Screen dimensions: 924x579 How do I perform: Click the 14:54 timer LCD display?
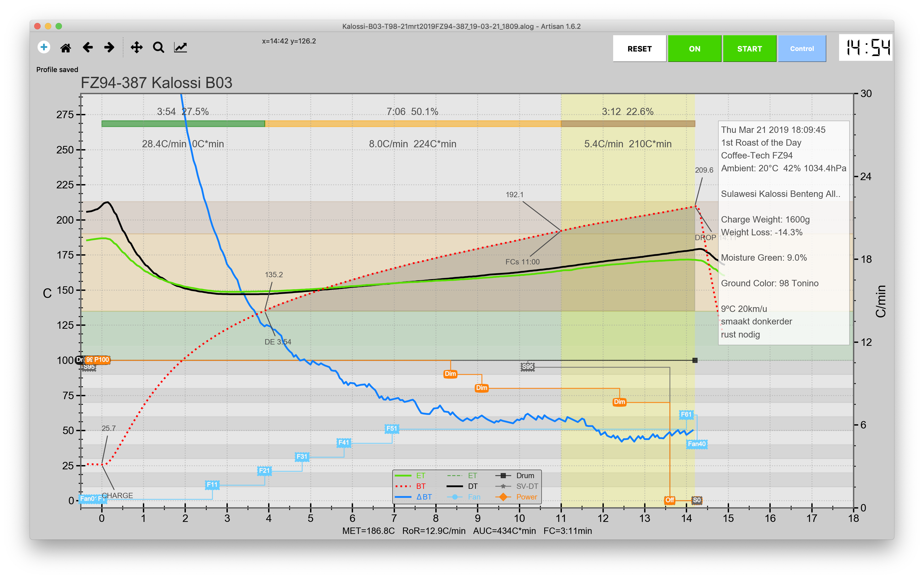point(865,48)
